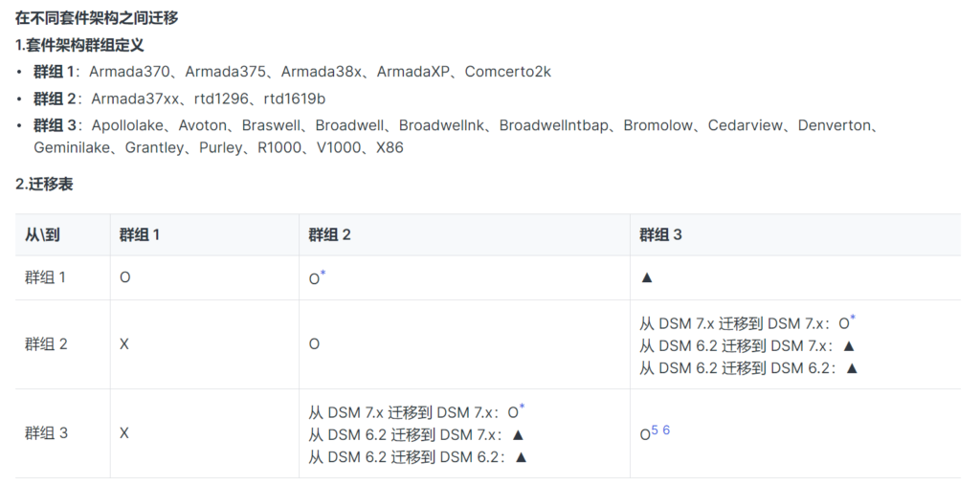Viewport: 980px width, 485px height.
Task: Click the 1.套件架构群组定义 subheading
Action: (x=79, y=45)
